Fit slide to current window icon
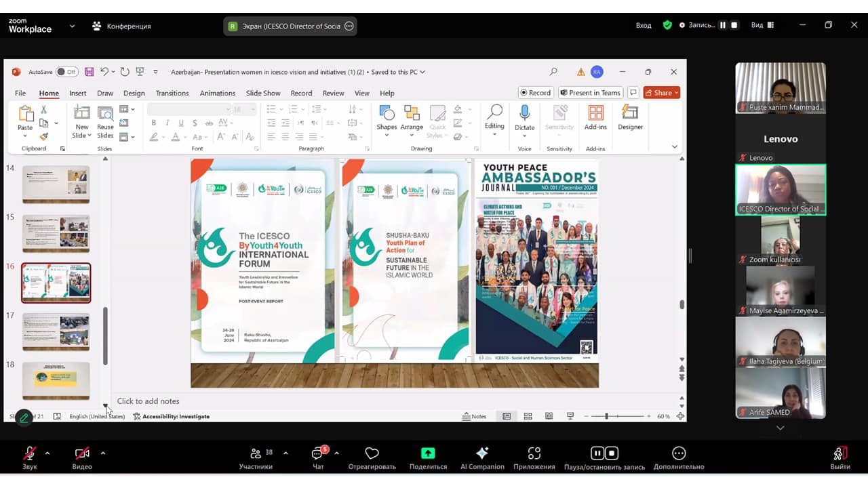The image size is (868, 488). 680,416
